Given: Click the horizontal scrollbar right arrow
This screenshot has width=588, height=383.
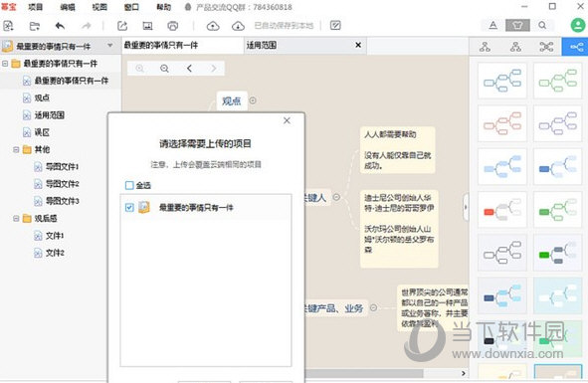Looking at the screenshot, I should [x=463, y=373].
